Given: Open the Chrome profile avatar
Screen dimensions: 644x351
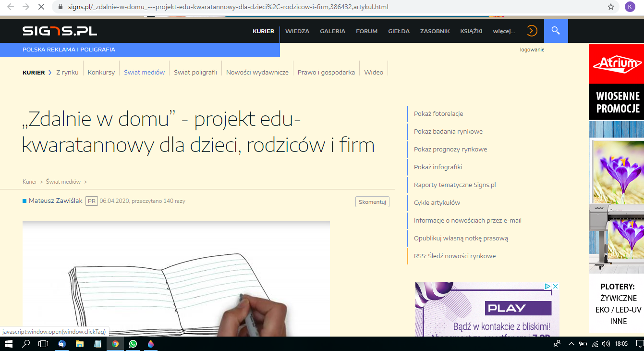Looking at the screenshot, I should coord(629,7).
